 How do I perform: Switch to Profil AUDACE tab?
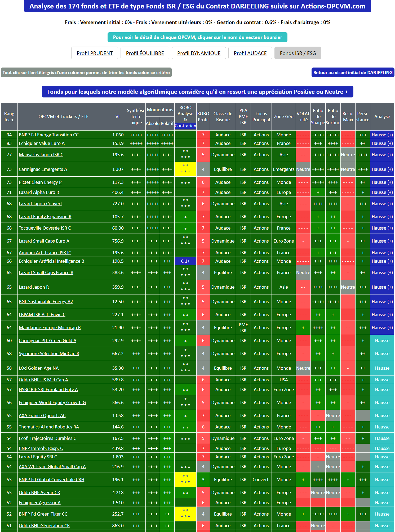pyautogui.click(x=250, y=53)
